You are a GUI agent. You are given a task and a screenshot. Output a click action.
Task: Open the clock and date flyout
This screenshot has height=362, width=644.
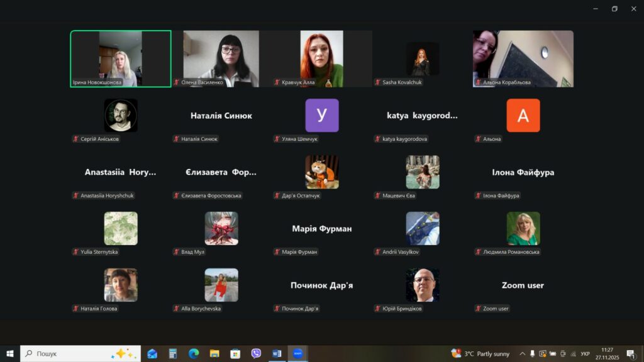607,354
